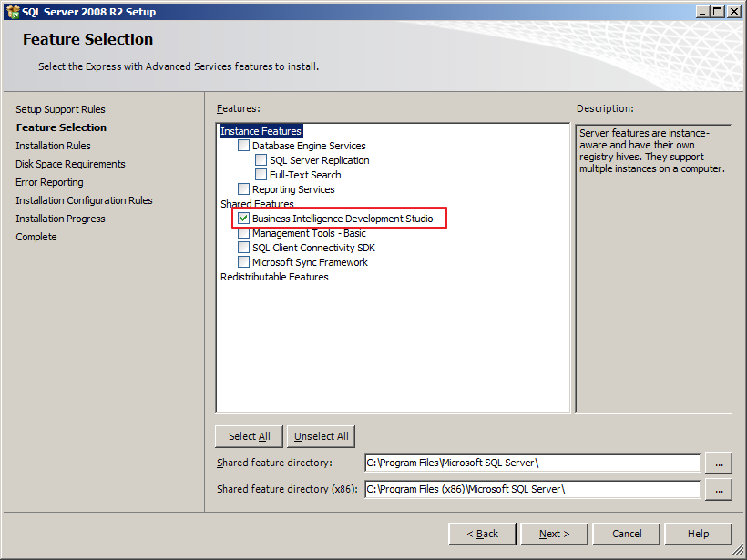Click the Installation Configuration Rules step

(84, 200)
